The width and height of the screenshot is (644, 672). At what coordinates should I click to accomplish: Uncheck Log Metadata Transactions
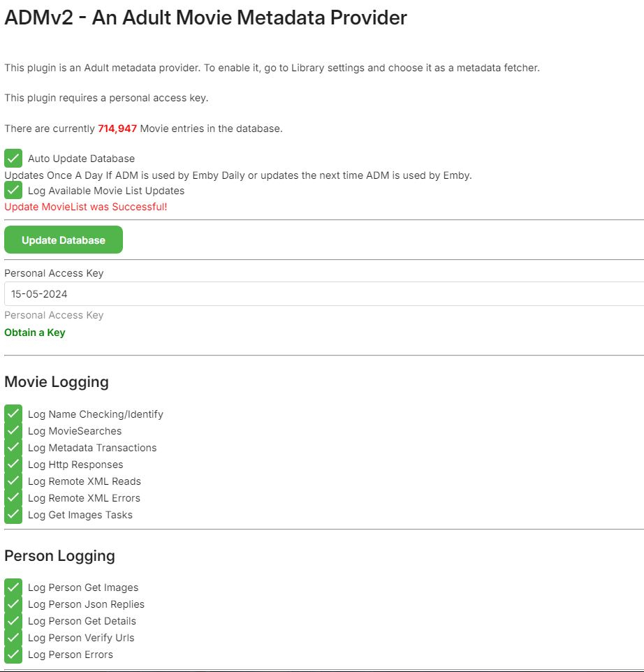13,448
